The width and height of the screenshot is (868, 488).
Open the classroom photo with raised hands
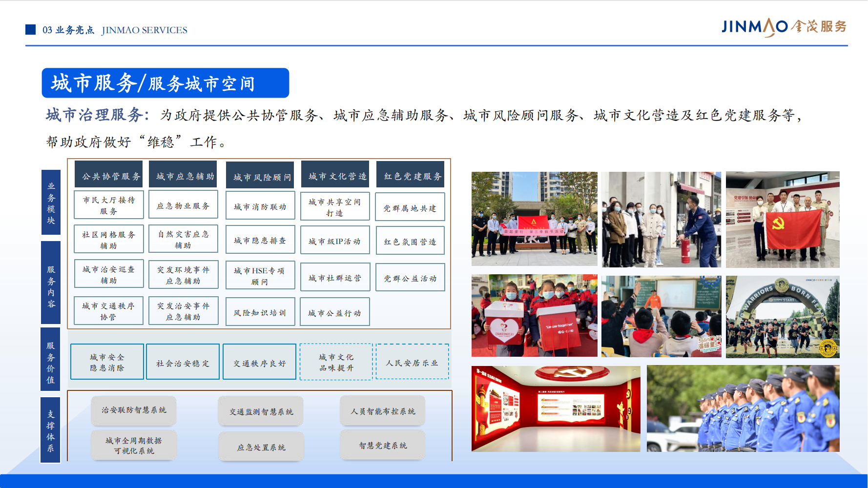pyautogui.click(x=661, y=316)
